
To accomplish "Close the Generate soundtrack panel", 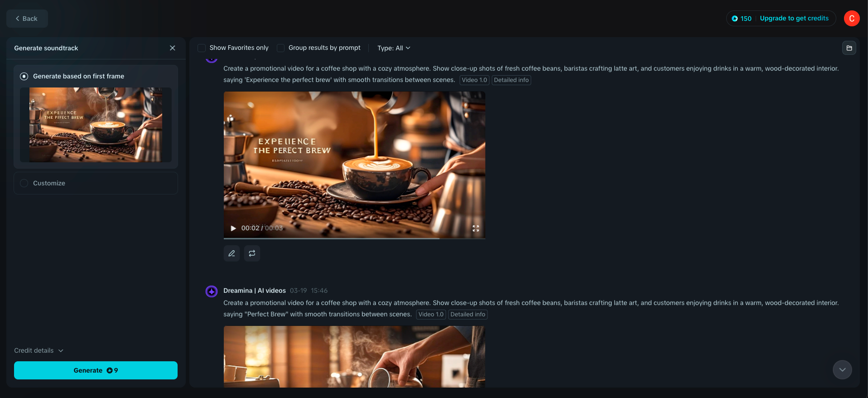I will pos(173,48).
